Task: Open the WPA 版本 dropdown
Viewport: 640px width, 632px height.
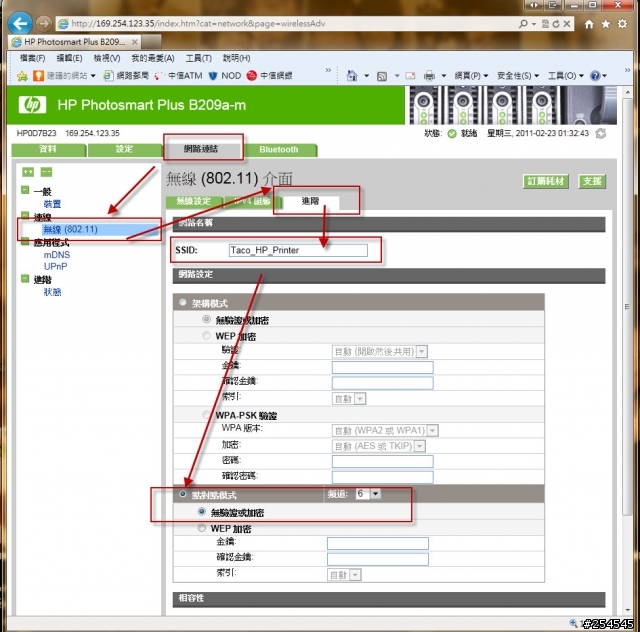Action: (x=385, y=430)
